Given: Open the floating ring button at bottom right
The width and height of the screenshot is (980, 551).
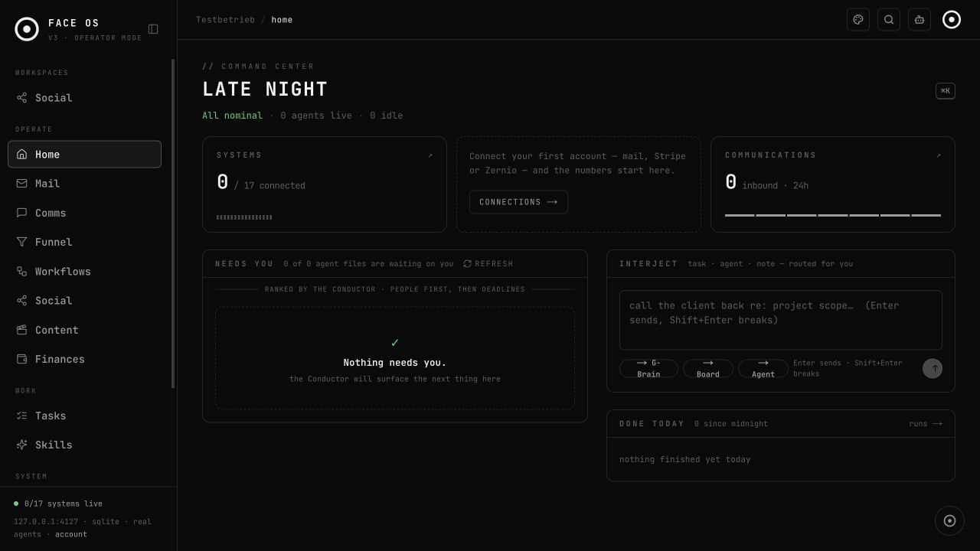Looking at the screenshot, I should pyautogui.click(x=949, y=521).
